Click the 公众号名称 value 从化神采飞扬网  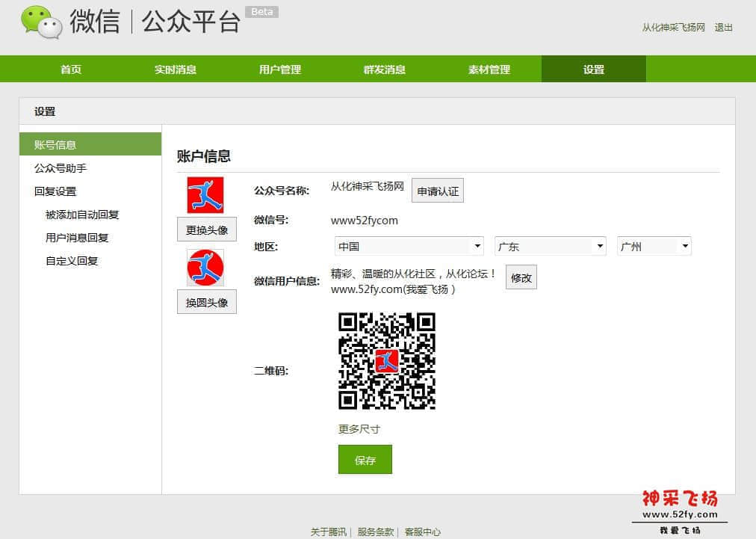(x=368, y=186)
